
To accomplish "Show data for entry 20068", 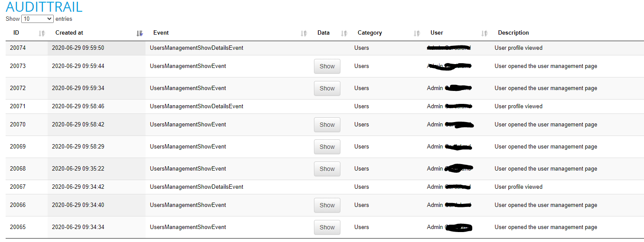I will (327, 169).
